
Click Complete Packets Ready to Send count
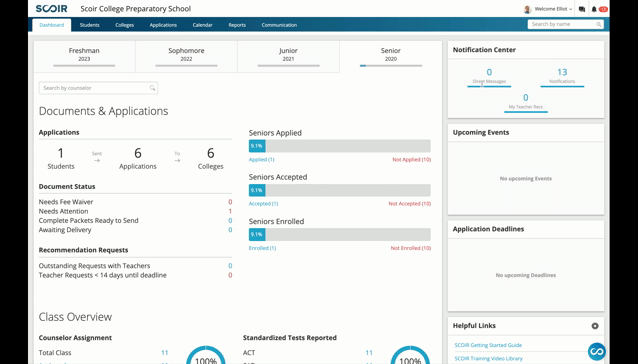point(230,220)
